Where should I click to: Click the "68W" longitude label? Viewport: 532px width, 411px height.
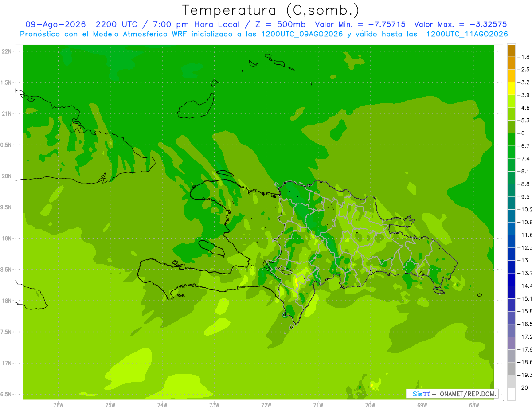(x=474, y=405)
